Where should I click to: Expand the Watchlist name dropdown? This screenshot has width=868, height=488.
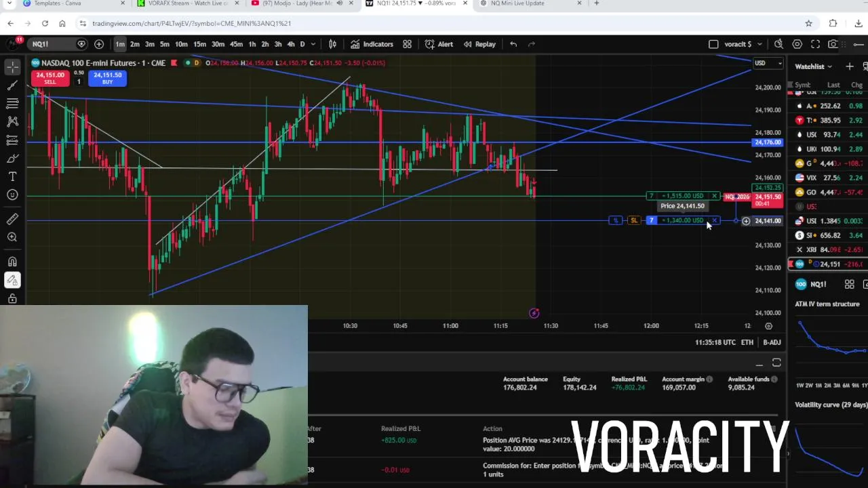(x=814, y=66)
